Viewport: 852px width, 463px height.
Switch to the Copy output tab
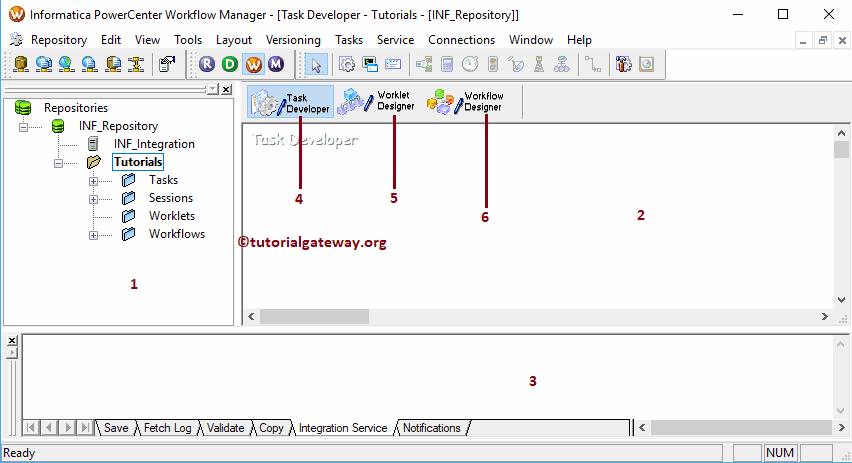pyautogui.click(x=271, y=428)
